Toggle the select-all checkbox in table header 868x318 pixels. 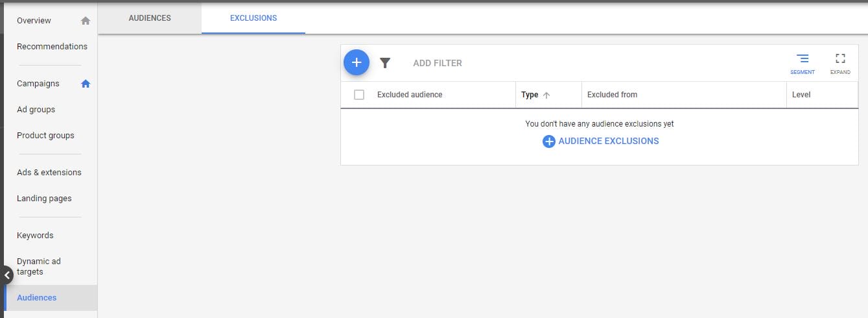tap(359, 95)
